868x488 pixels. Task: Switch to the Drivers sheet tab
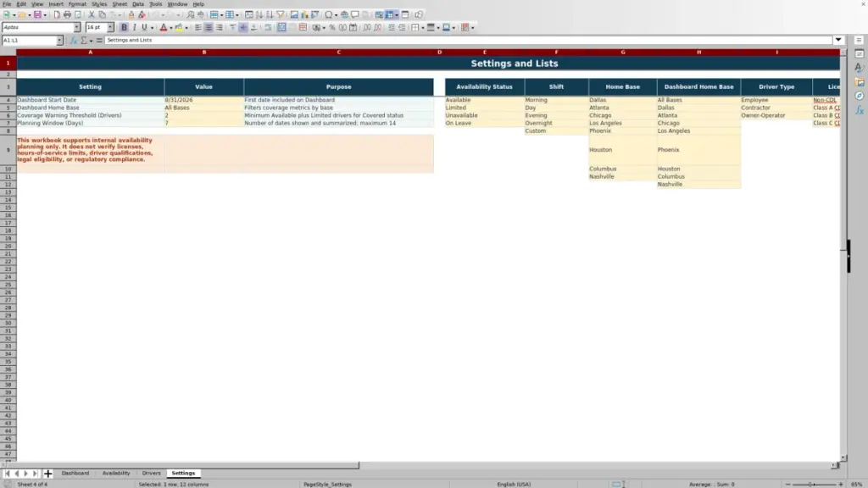151,474
